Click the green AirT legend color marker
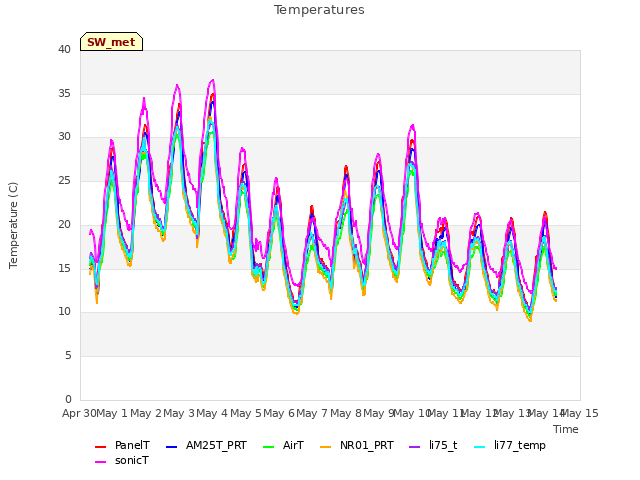Viewport: 640px width, 480px height. (x=269, y=447)
